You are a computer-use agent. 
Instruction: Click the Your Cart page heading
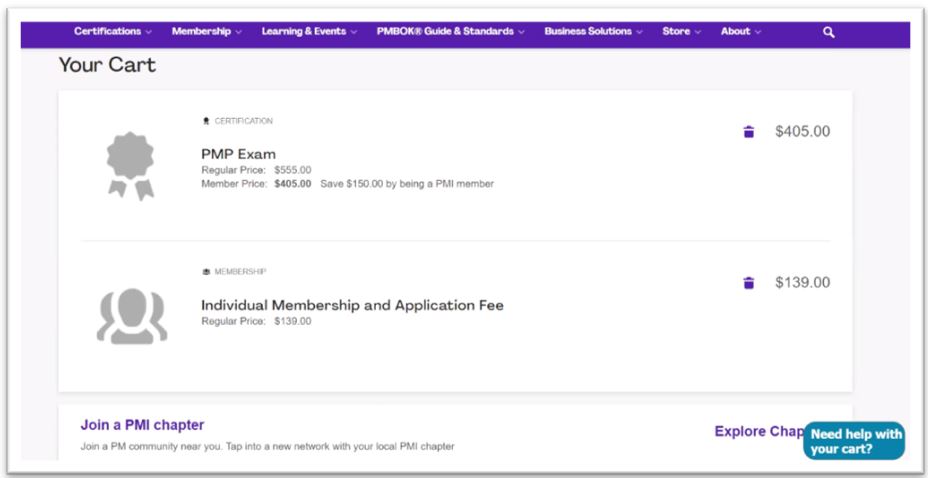(x=107, y=65)
